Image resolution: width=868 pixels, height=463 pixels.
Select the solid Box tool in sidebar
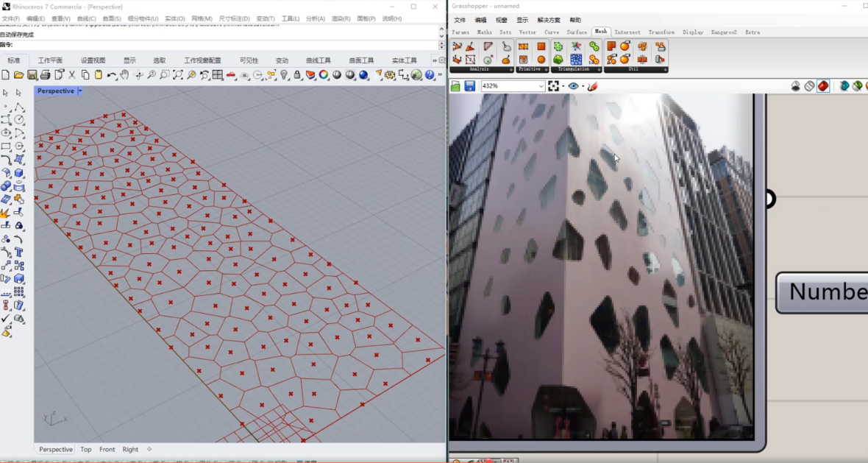[19, 173]
